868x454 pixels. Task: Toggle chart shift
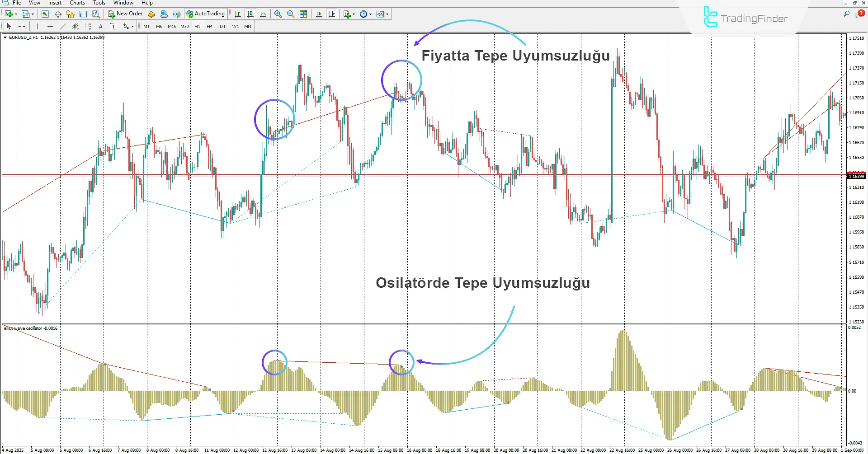tap(332, 14)
